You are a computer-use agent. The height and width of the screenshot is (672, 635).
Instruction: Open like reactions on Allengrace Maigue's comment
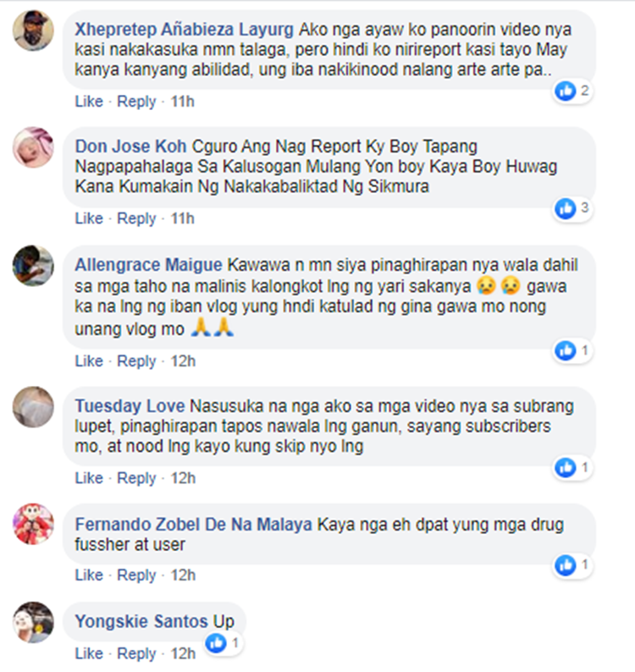[x=573, y=351]
